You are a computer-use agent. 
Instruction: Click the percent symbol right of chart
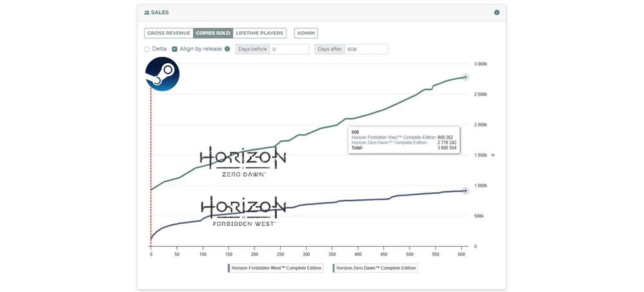493,155
